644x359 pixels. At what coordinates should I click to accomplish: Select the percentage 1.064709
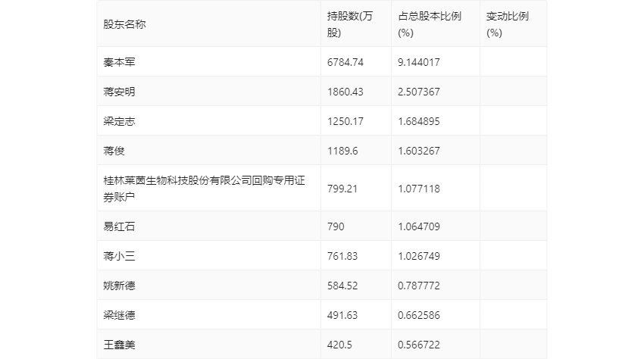(418, 226)
